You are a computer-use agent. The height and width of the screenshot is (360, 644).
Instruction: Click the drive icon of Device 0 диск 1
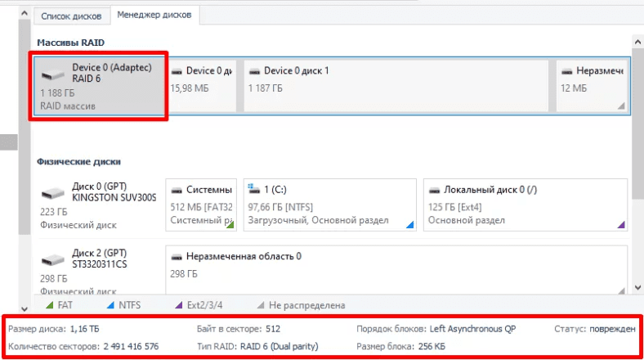coord(254,71)
